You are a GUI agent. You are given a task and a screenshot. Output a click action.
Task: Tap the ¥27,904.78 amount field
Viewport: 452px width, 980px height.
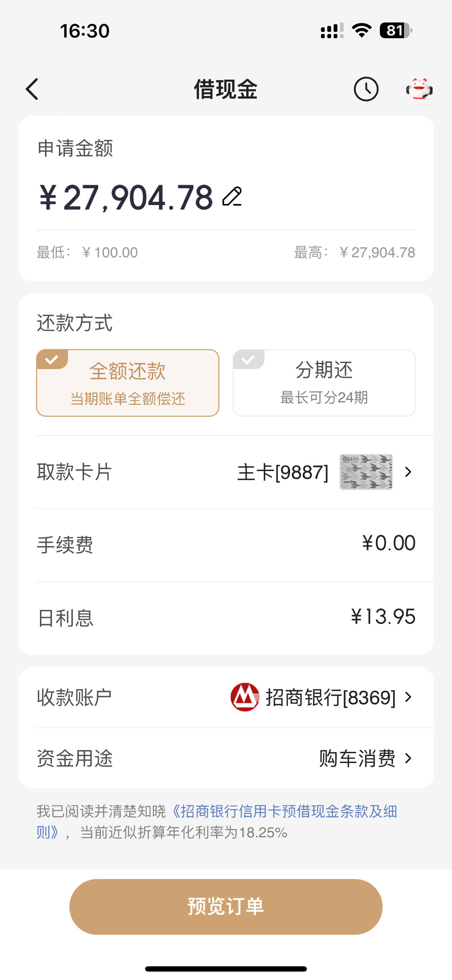126,197
